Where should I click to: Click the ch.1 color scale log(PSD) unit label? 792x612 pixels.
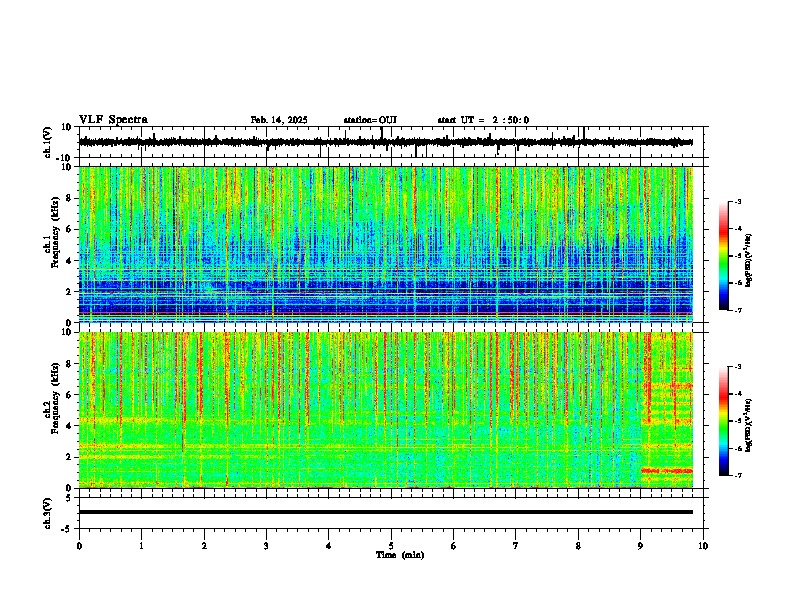click(x=749, y=261)
